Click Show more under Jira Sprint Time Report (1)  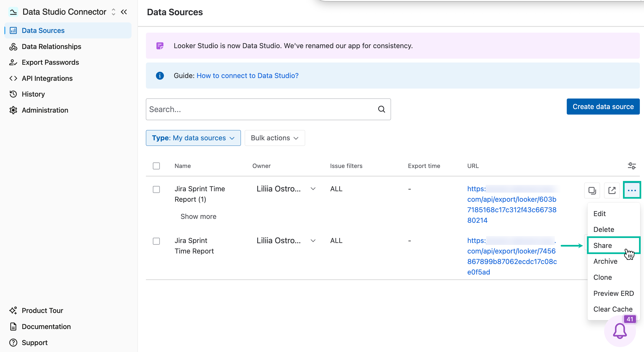tap(198, 216)
